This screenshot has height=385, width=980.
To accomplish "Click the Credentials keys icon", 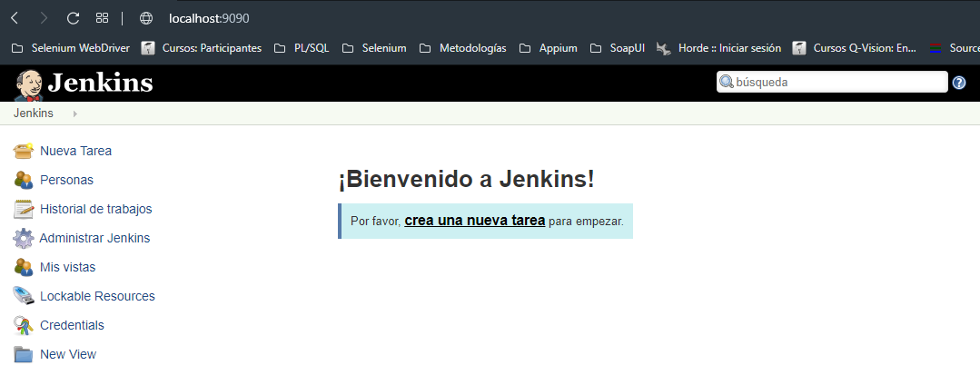I will (x=24, y=325).
